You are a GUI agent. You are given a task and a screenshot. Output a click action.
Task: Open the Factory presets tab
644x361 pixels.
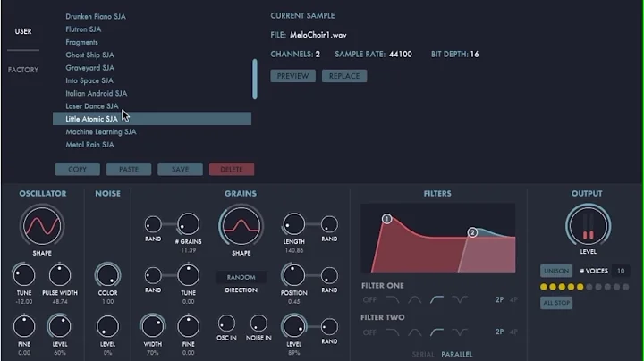[23, 70]
